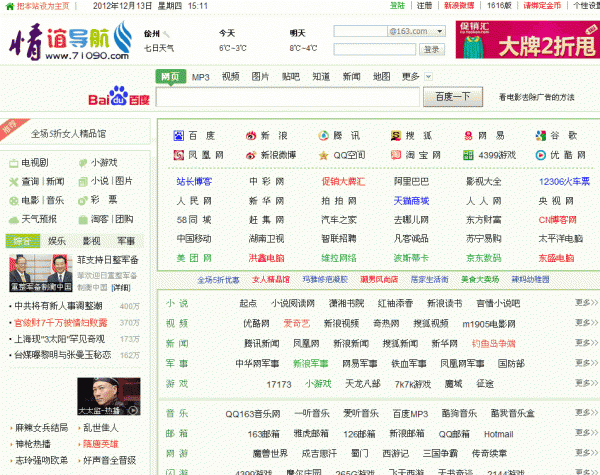
Task: Click the Baidu paw icon beside 百度
Action: coord(179,135)
